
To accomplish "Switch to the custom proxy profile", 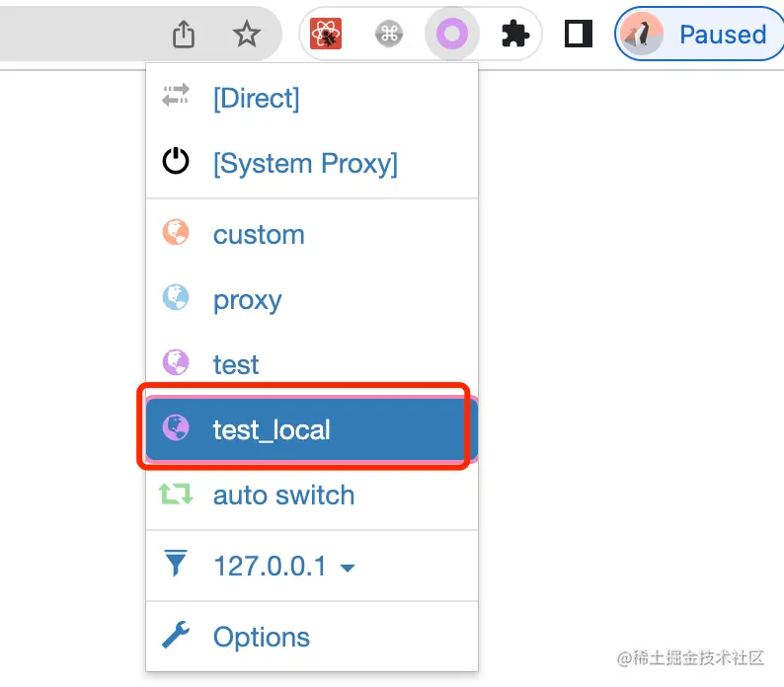I will 312,234.
